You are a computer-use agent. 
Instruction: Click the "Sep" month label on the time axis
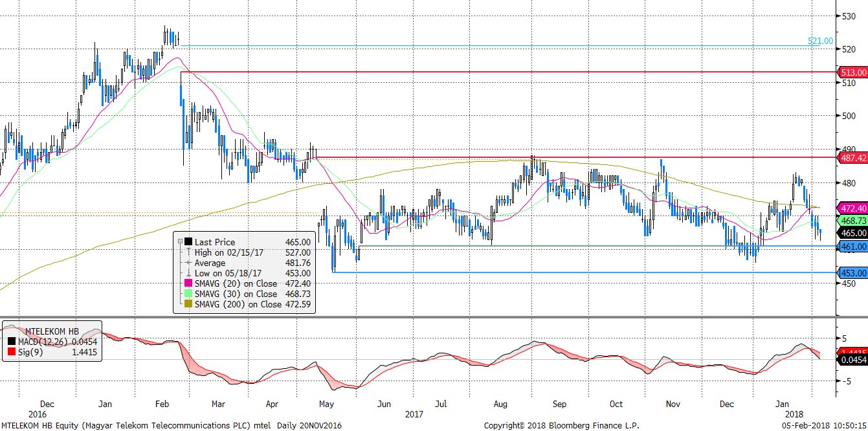click(559, 404)
